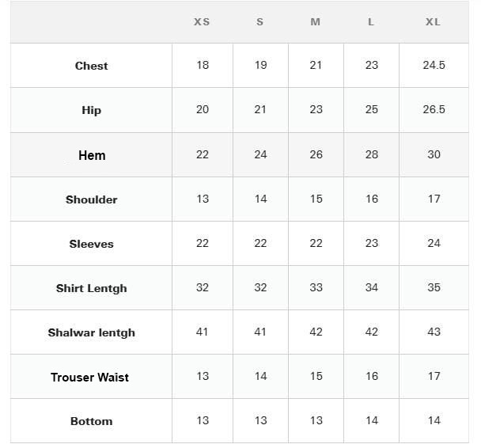Select the L size column header
The image size is (481, 448).
click(370, 22)
